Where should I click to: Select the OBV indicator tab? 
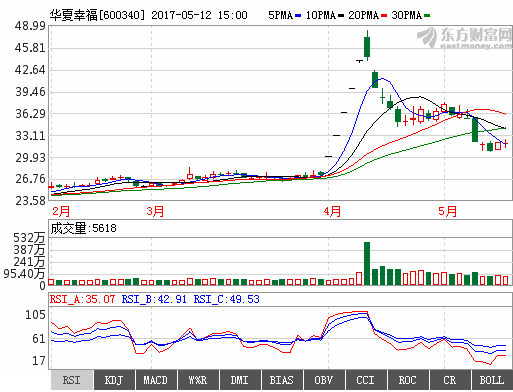[x=324, y=380]
